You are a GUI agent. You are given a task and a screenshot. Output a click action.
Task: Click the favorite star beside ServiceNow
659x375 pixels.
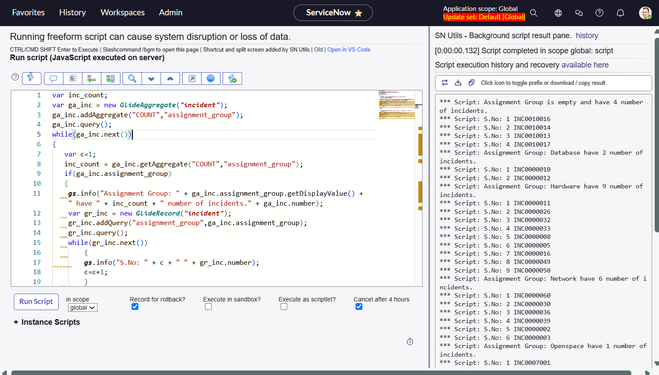[358, 13]
